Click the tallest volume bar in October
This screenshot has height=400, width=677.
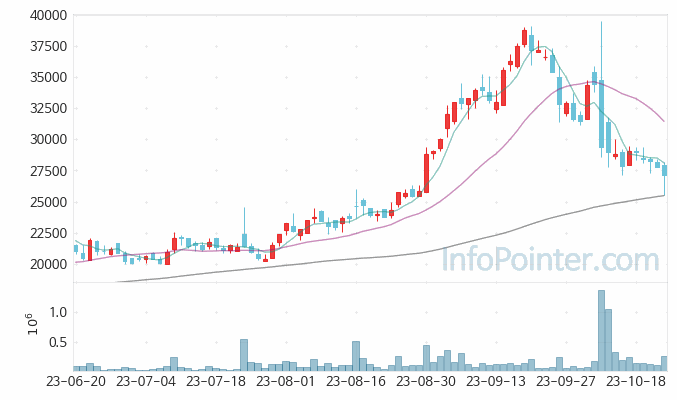tap(601, 330)
